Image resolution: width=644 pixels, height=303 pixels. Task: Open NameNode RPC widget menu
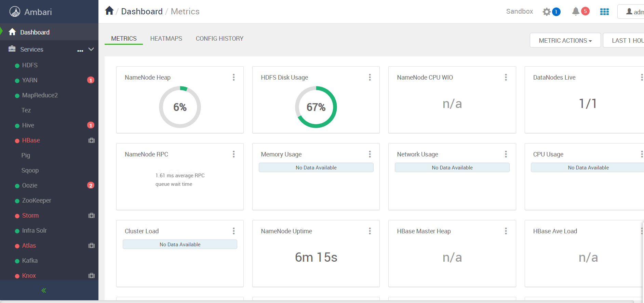point(234,154)
